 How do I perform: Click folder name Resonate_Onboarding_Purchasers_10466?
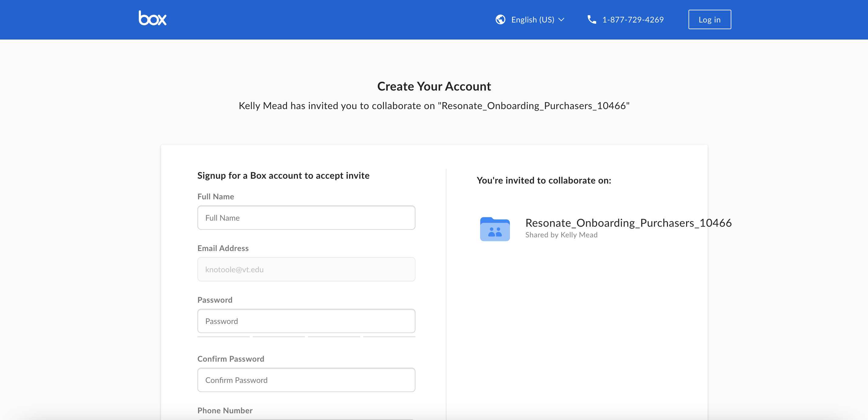click(x=628, y=222)
